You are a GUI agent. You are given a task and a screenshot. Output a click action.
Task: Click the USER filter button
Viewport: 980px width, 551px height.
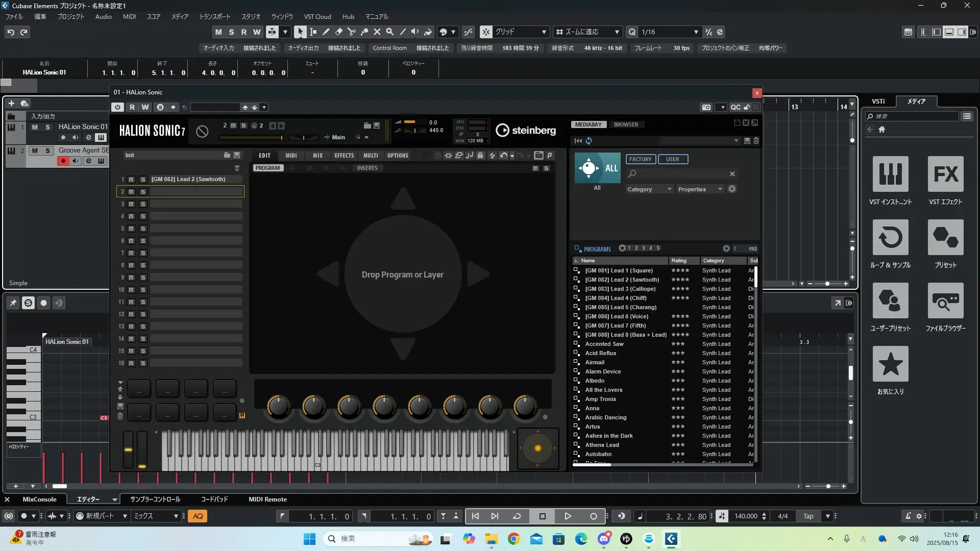pos(672,159)
